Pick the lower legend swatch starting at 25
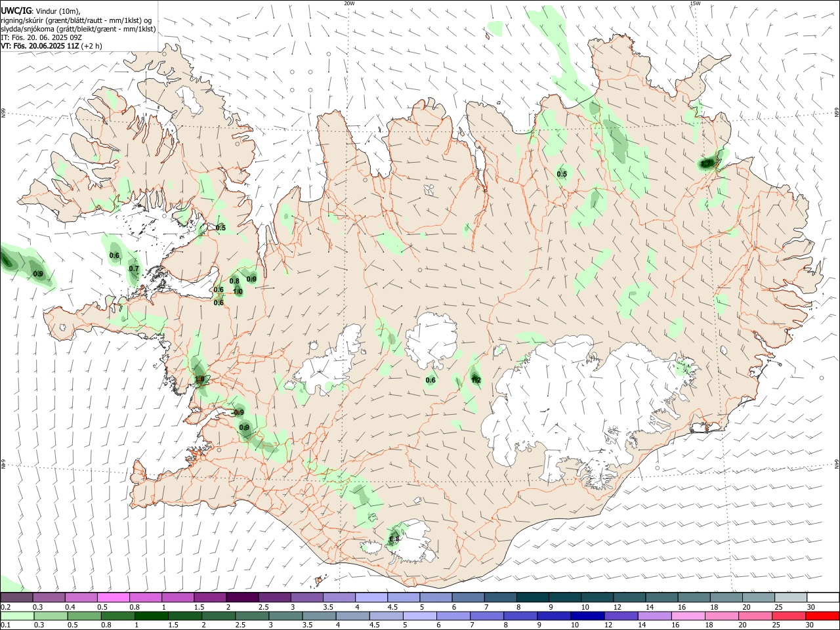The width and height of the screenshot is (840, 630). click(788, 616)
